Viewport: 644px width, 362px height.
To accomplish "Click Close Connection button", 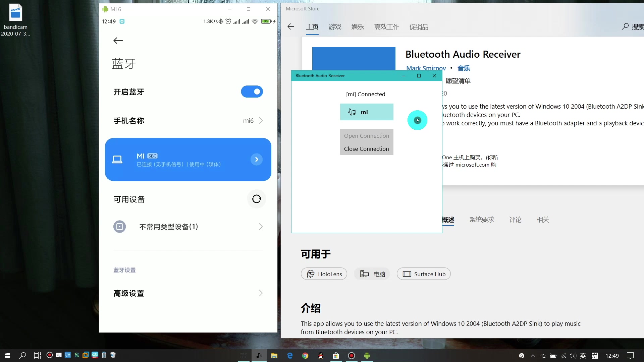I will [366, 149].
